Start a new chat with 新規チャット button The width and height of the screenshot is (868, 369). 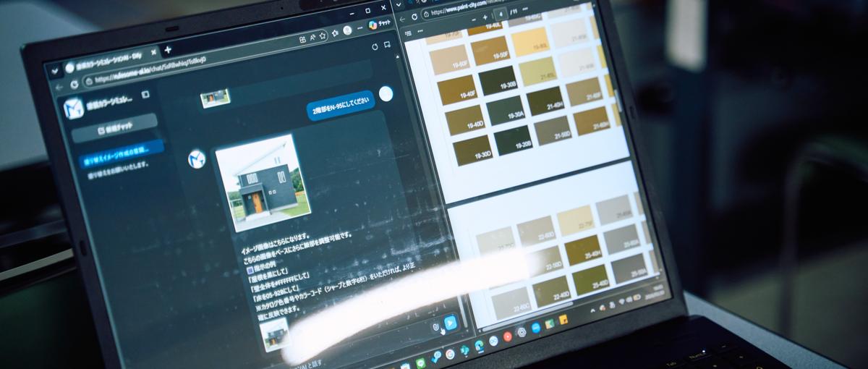(116, 128)
